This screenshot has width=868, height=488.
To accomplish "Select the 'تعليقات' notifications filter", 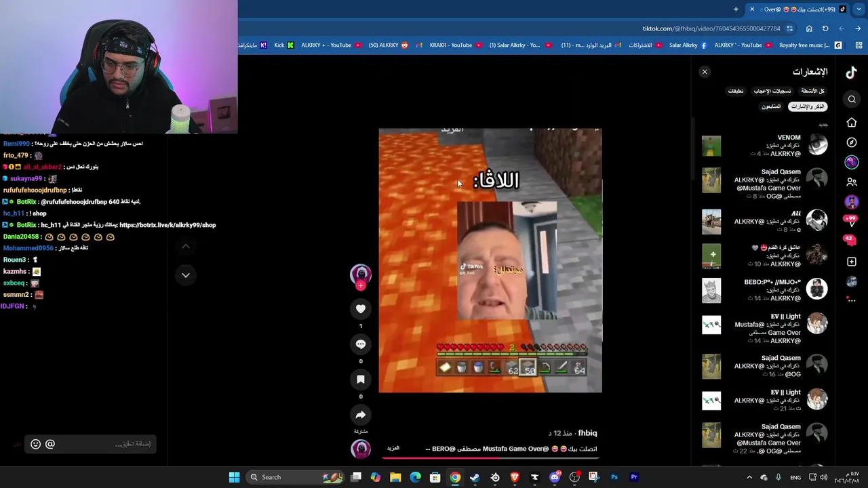I will 736,91.
